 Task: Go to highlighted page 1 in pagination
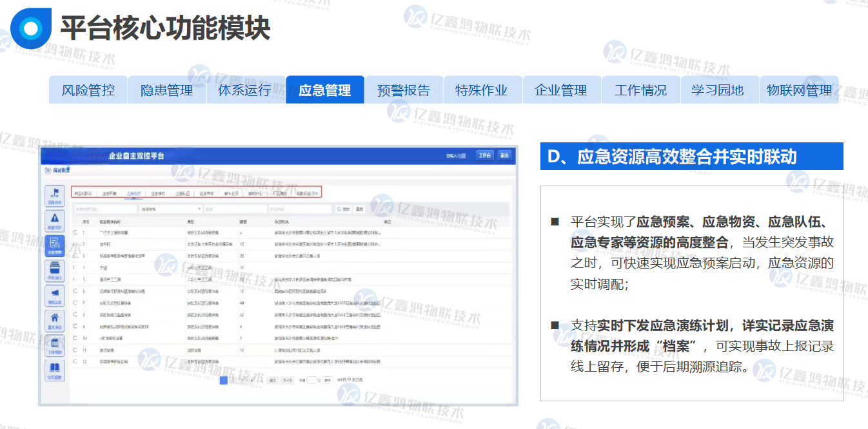tap(224, 380)
